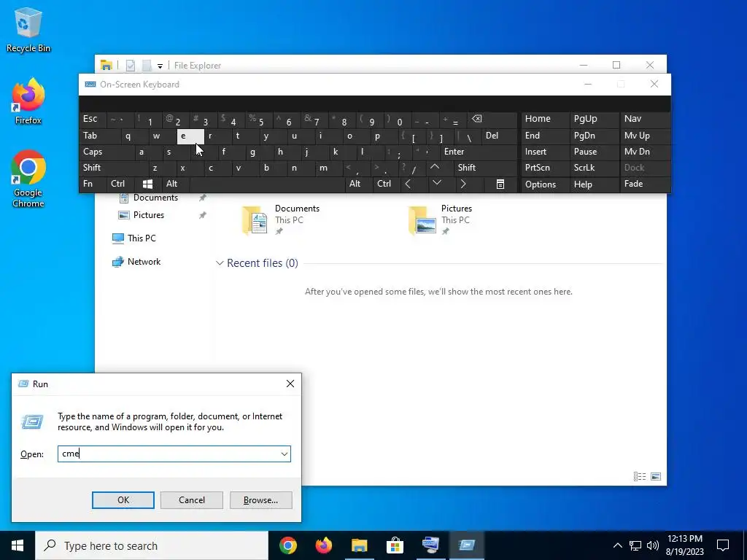Open the Documents folder tile
Screen dimensions: 747x560
[281, 220]
